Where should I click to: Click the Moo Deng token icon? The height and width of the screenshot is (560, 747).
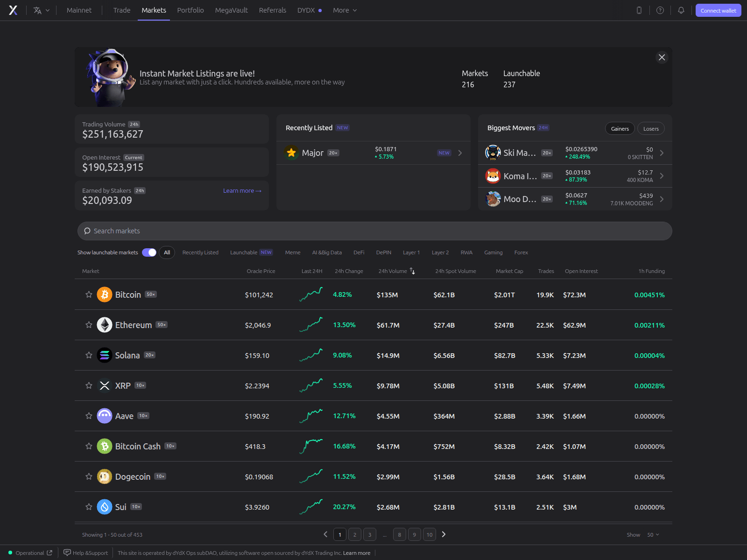[493, 199]
